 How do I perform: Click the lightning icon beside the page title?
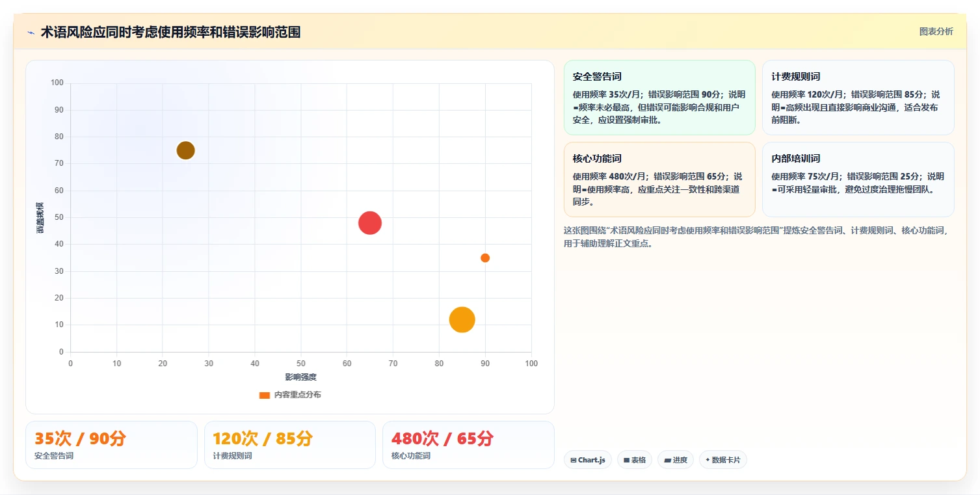[31, 33]
